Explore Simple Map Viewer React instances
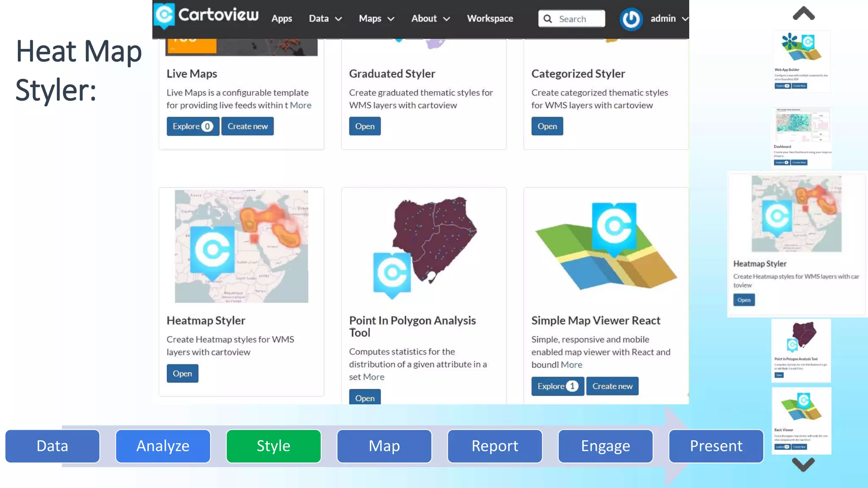The height and width of the screenshot is (488, 868). pyautogui.click(x=558, y=386)
